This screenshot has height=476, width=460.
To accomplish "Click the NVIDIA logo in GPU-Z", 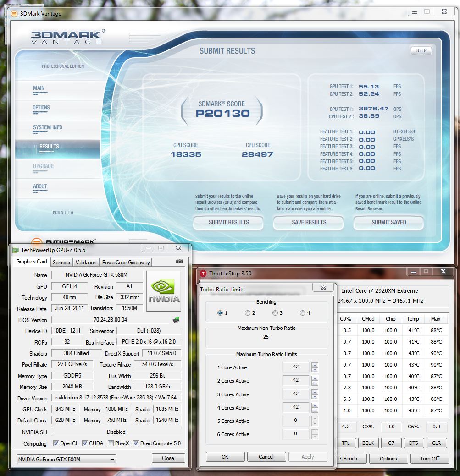I will coord(164,291).
